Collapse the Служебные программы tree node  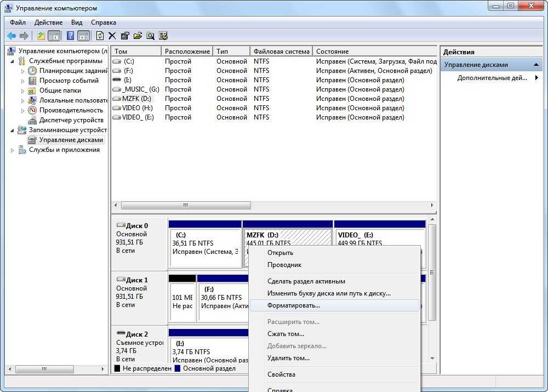point(13,61)
